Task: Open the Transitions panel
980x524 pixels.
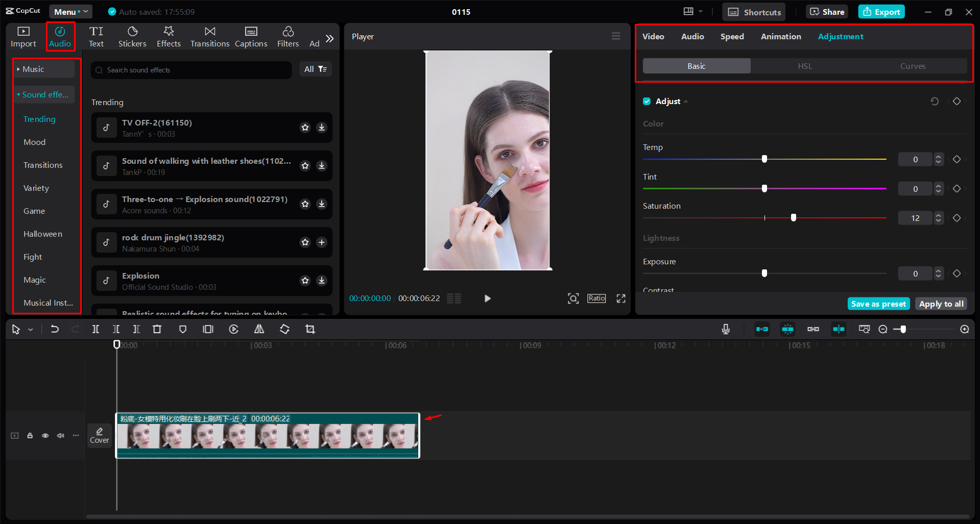Action: pyautogui.click(x=209, y=36)
